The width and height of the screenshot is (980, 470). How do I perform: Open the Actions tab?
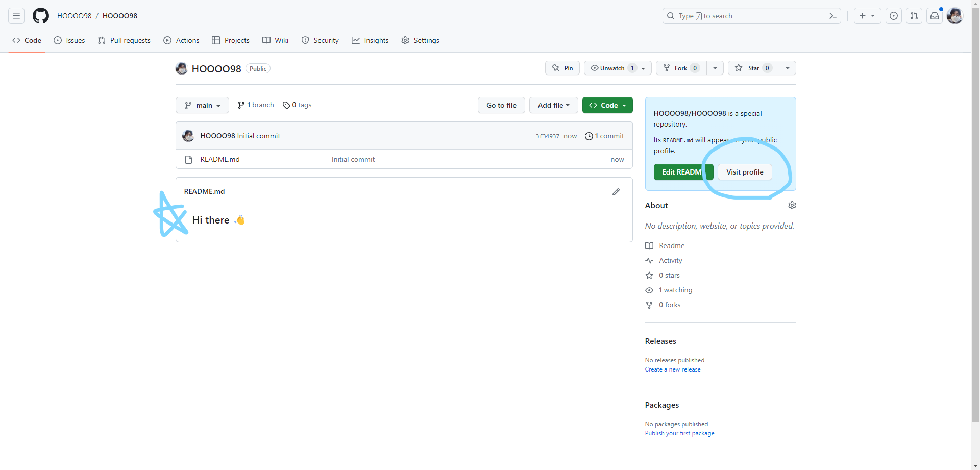pyautogui.click(x=181, y=40)
